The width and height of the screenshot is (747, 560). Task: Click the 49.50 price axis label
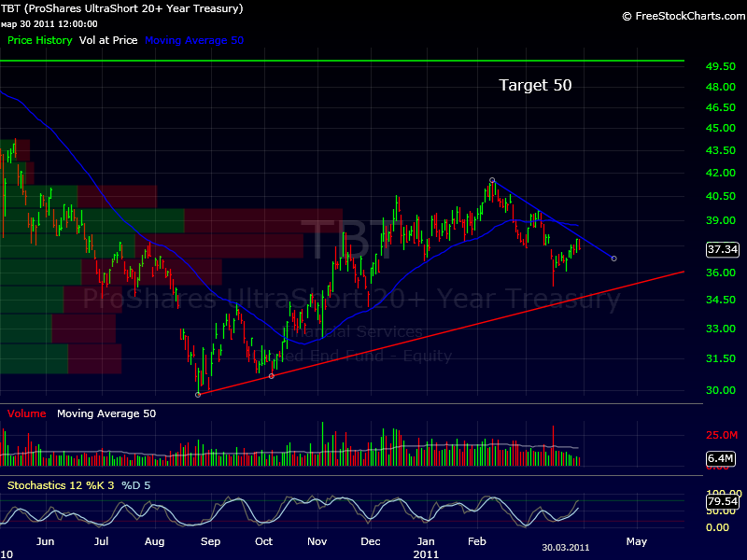click(x=721, y=66)
